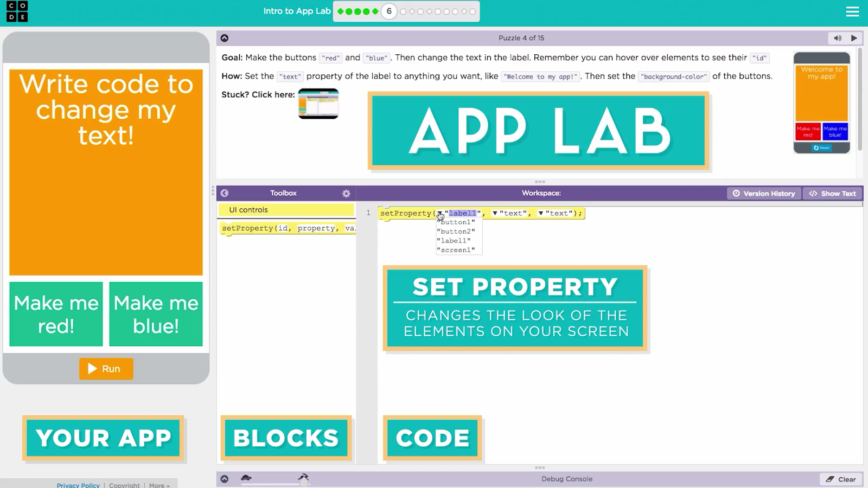Choose "screen1" from the id list
This screenshot has height=488, width=868.
point(456,250)
